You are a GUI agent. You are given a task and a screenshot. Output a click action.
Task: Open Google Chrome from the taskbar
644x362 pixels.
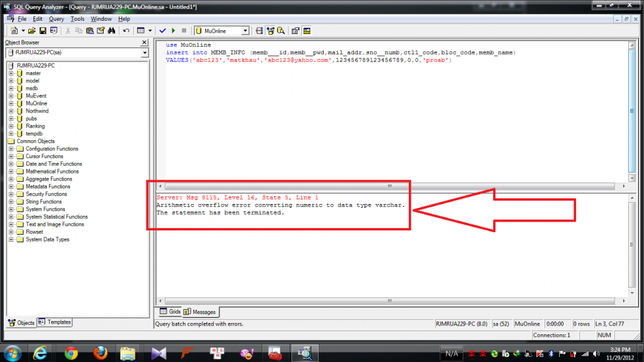click(x=70, y=353)
